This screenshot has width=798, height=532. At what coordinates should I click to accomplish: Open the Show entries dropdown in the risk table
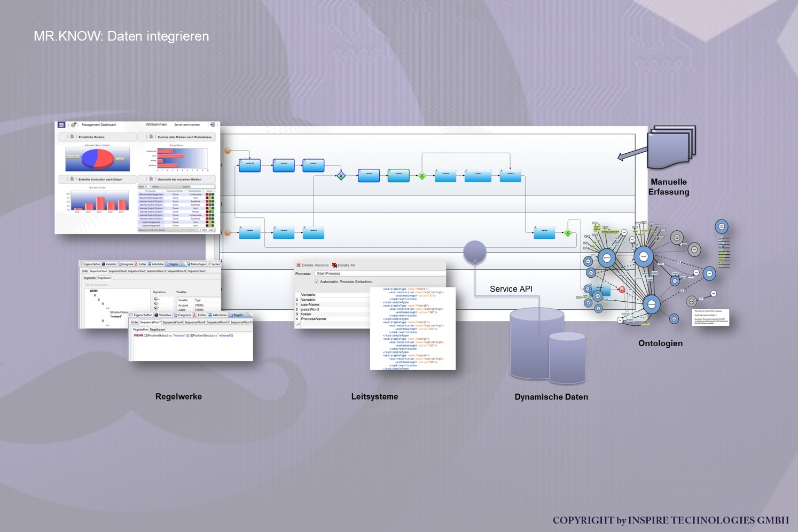(148, 186)
